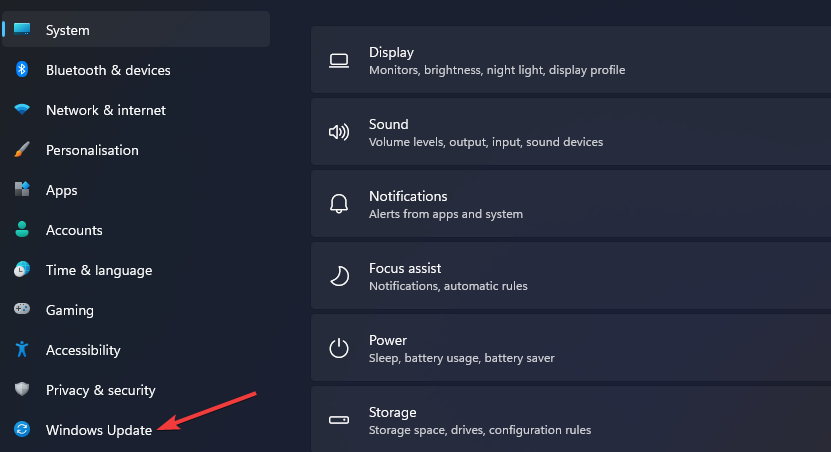Click the Bluetooth icon in the sidebar

pyautogui.click(x=21, y=70)
